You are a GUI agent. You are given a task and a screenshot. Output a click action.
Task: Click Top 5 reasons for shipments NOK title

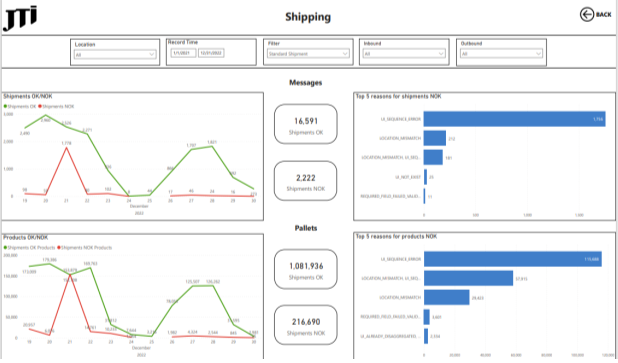[x=398, y=96]
